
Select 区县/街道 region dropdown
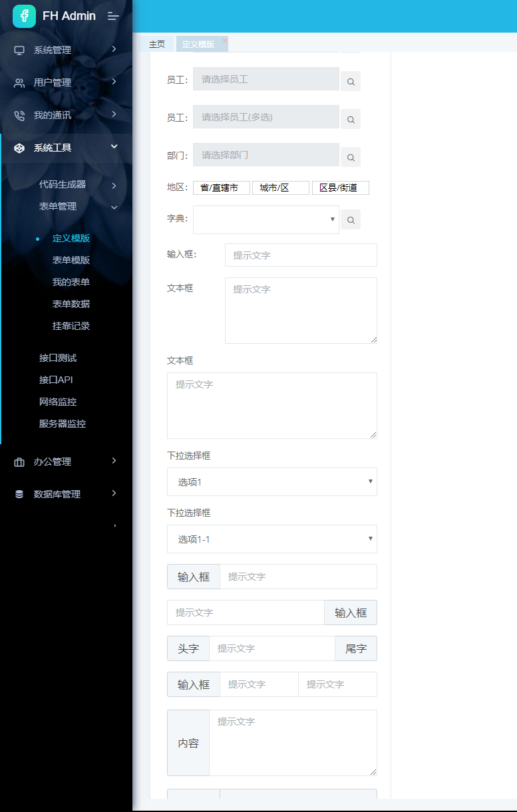[x=341, y=188]
